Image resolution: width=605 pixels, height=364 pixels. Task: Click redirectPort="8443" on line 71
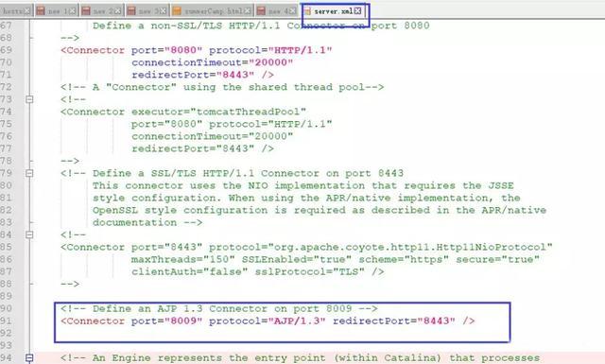click(x=193, y=75)
